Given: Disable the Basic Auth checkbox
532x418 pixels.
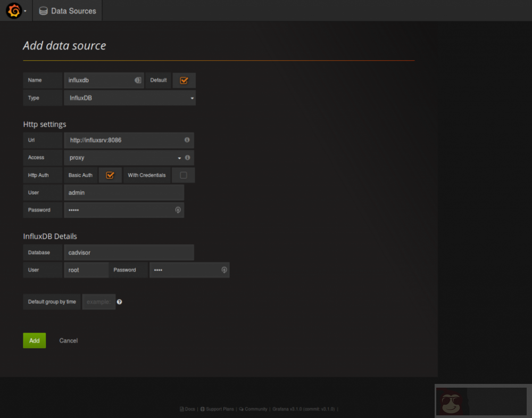Looking at the screenshot, I should point(110,175).
